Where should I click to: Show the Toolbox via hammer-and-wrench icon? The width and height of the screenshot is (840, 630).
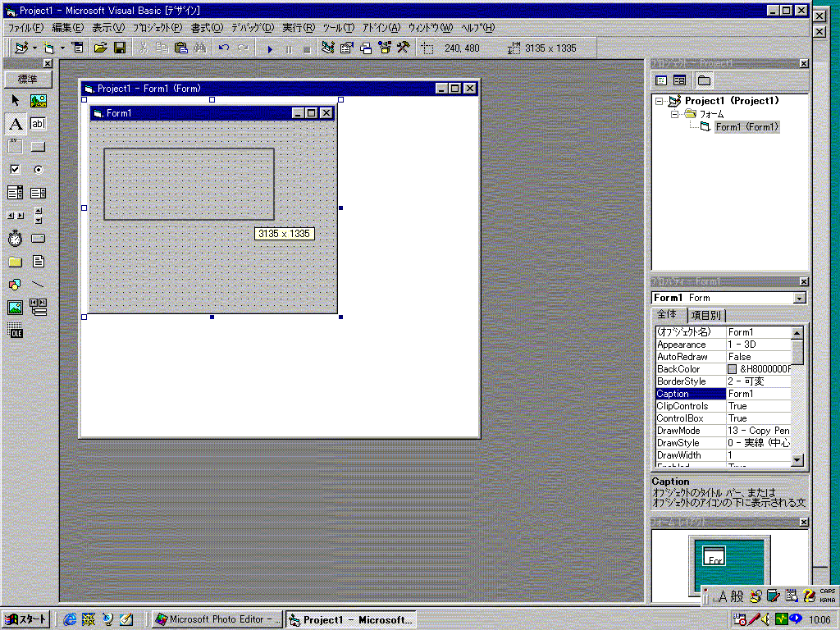coord(404,48)
